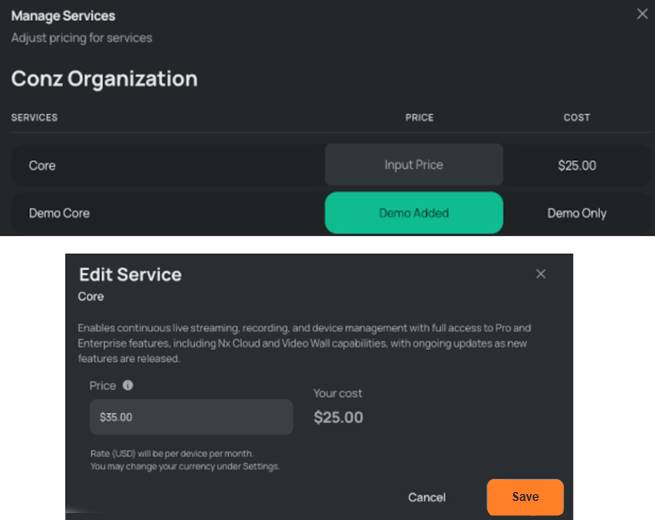The width and height of the screenshot is (655, 520).
Task: Click the Edit Service dialog title
Action: [x=130, y=274]
